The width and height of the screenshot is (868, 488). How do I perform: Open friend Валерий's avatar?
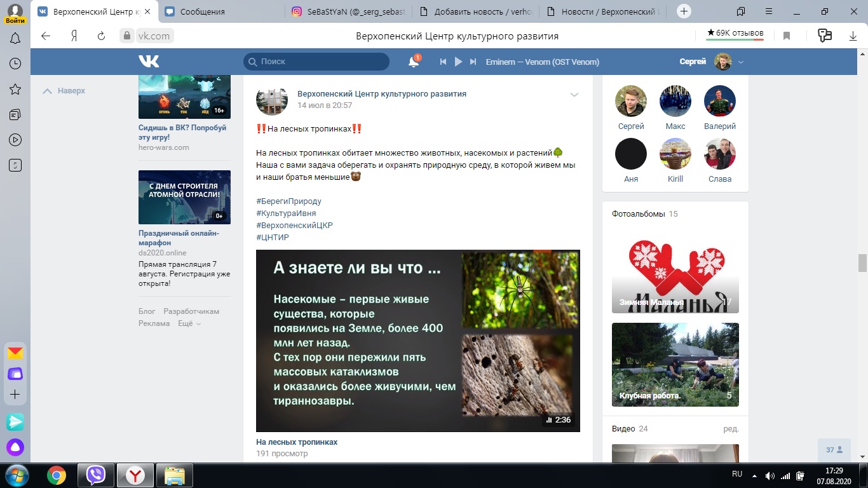720,101
